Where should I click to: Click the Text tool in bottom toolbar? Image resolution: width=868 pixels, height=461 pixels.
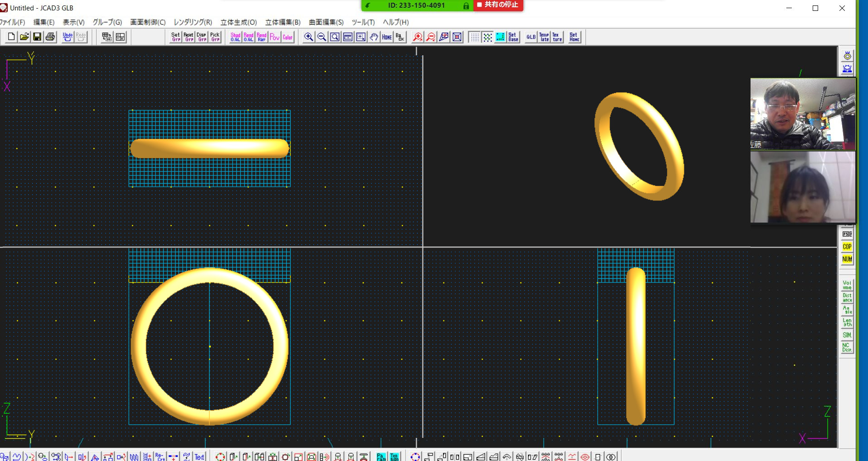[x=200, y=456]
